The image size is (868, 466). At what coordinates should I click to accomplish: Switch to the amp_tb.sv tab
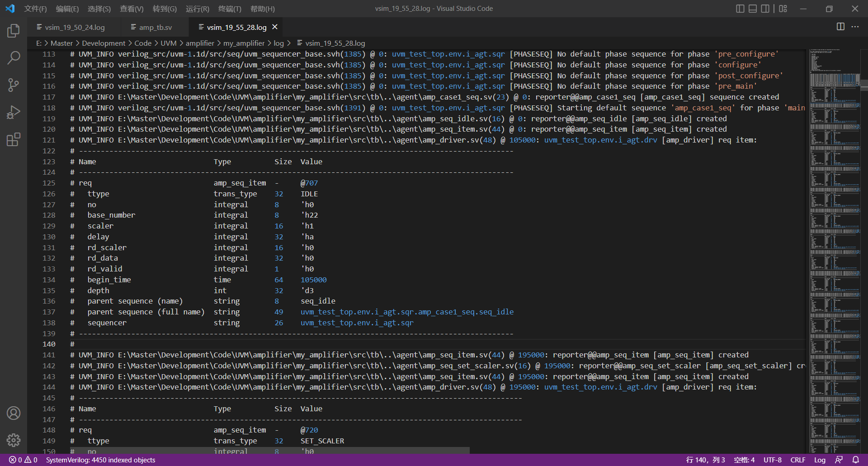156,27
